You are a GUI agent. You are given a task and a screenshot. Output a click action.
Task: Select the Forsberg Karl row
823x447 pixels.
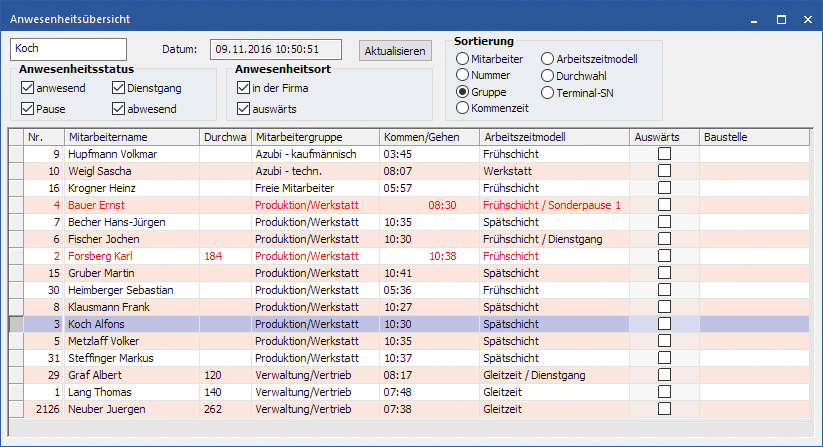pyautogui.click(x=409, y=256)
